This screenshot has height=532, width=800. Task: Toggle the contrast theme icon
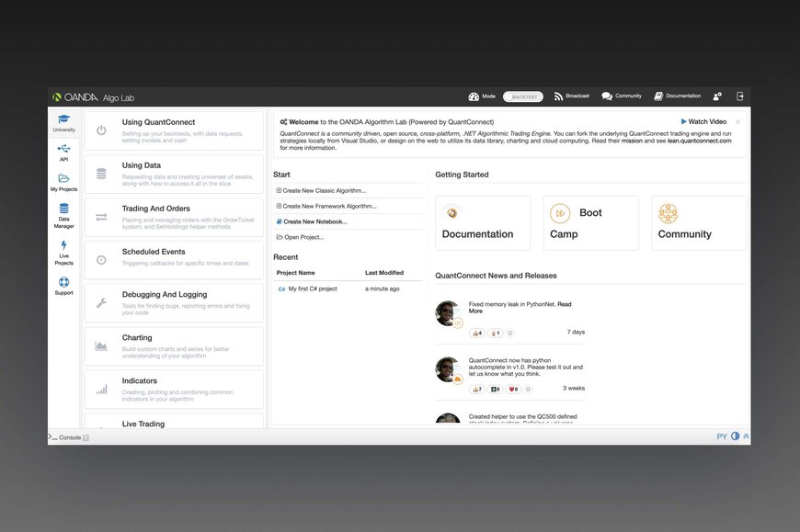point(735,436)
